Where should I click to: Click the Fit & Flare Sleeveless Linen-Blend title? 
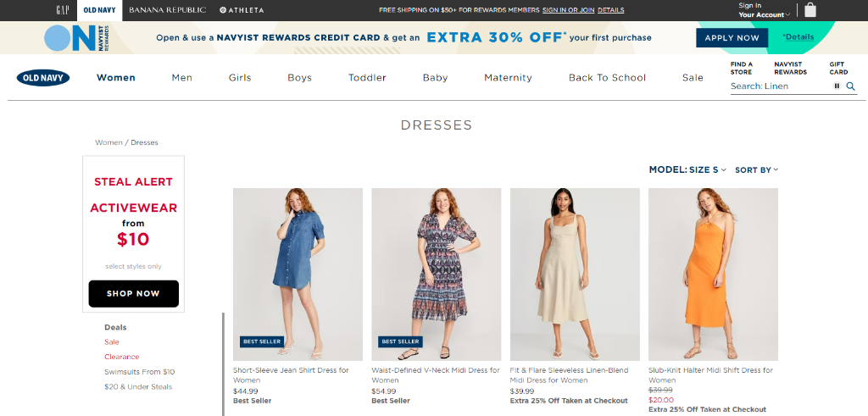(567, 375)
